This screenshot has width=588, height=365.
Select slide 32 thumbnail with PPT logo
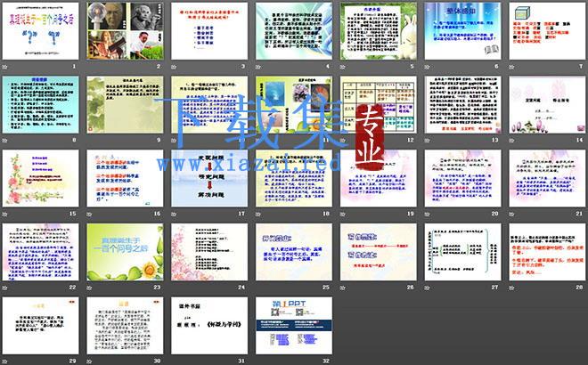[294, 325]
